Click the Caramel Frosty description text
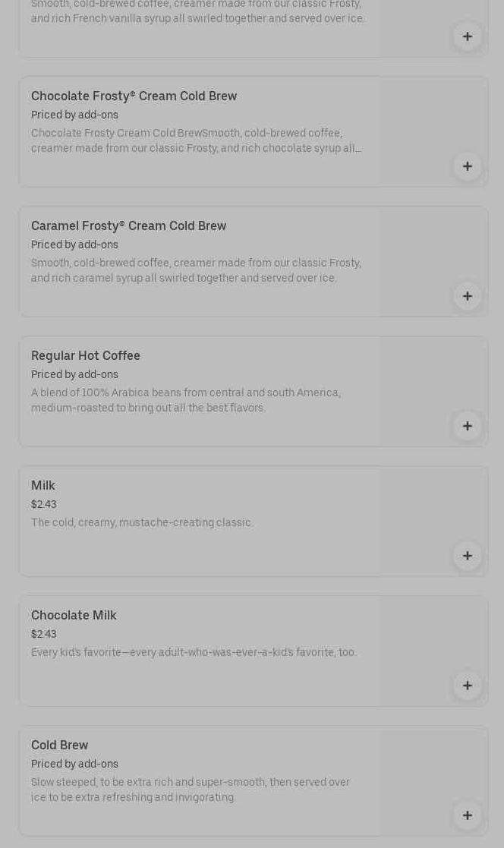 coord(196,270)
